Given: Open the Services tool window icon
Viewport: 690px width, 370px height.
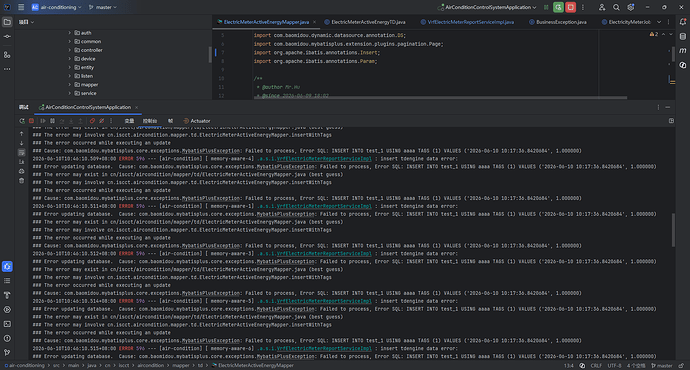Looking at the screenshot, I should pyautogui.click(x=7, y=309).
